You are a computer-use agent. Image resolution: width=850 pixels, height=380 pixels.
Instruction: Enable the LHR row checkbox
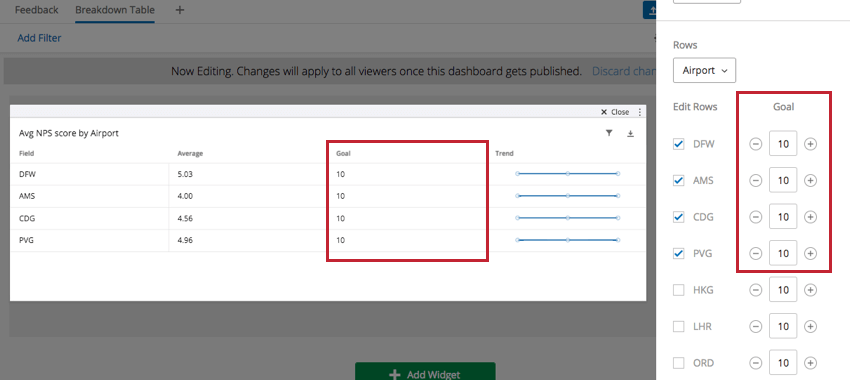click(678, 326)
